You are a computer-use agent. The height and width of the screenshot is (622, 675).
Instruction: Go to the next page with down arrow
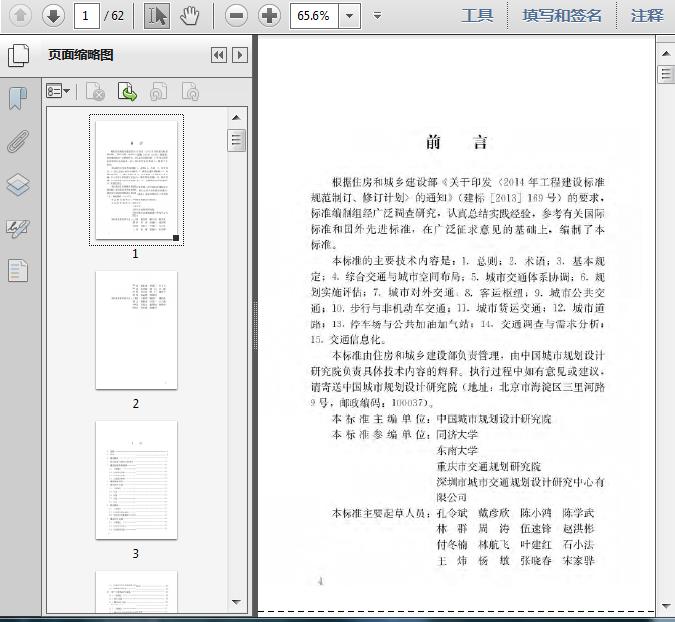[53, 15]
